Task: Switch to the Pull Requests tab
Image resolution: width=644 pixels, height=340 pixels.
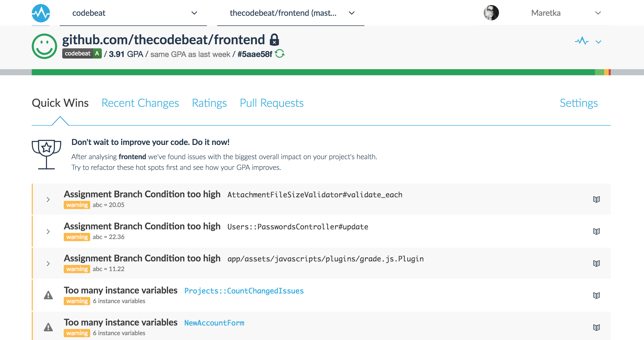Action: (271, 103)
